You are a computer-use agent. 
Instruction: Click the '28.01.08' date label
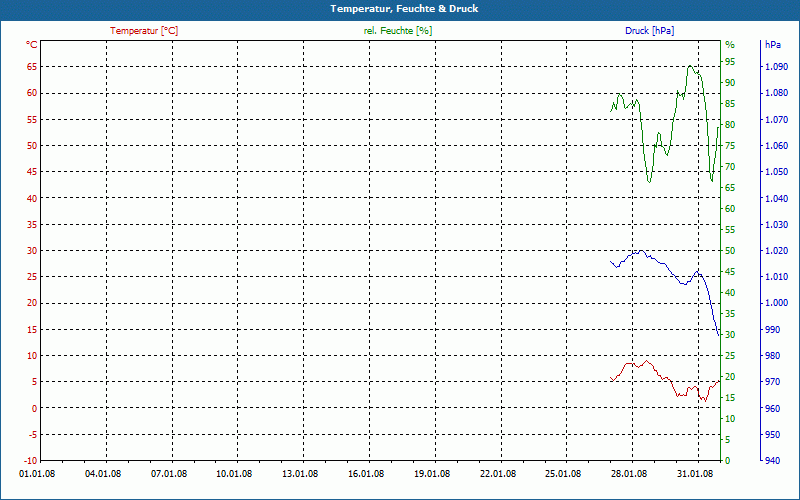click(629, 473)
